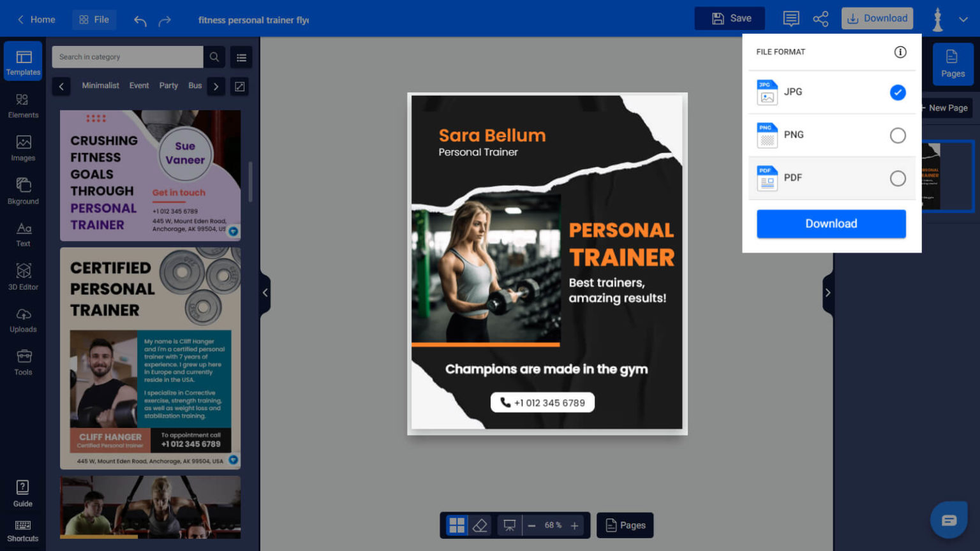This screenshot has height=551, width=980.
Task: Open the Bkground panel
Action: point(23,191)
